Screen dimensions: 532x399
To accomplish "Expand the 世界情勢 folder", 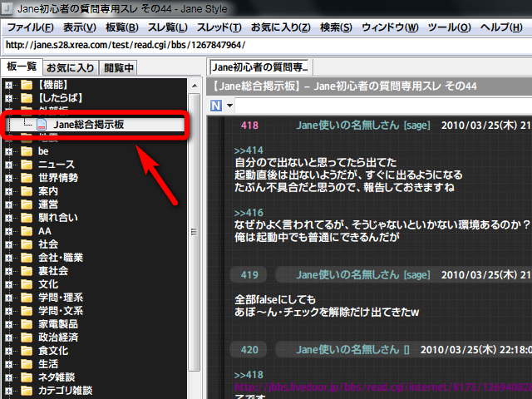I will click(8, 178).
